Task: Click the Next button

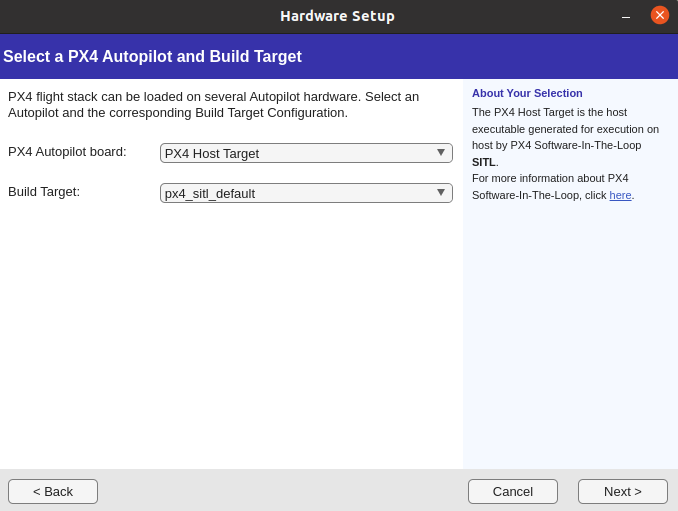Action: pos(623,492)
